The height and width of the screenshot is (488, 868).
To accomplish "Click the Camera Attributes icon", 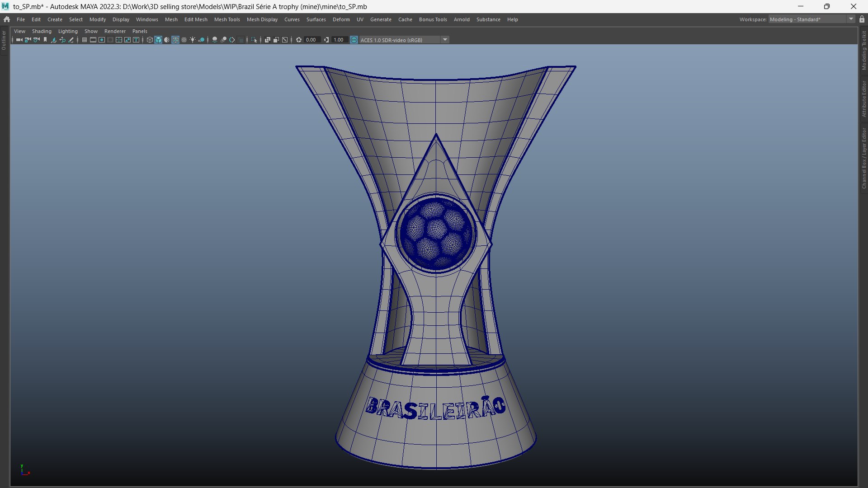I will 37,40.
